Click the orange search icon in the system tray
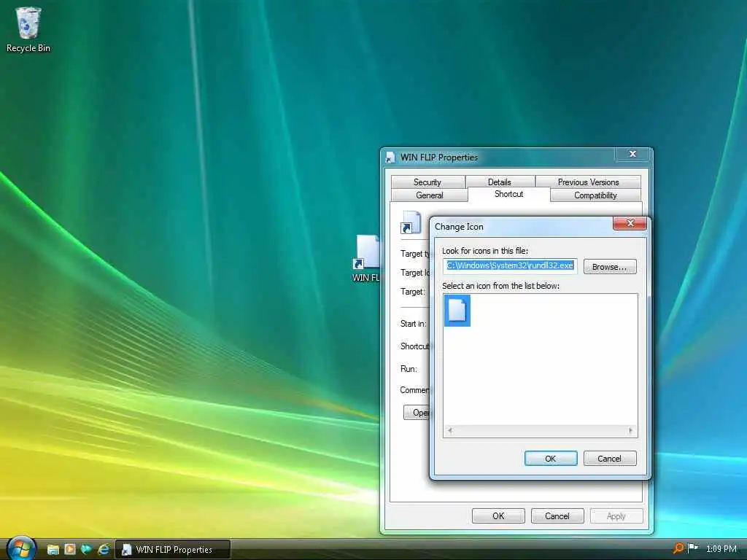Viewport: 747px width, 560px height. coord(678,548)
